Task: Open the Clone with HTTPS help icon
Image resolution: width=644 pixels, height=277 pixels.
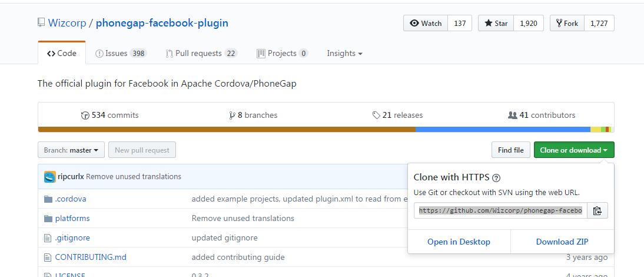Action: tap(496, 178)
